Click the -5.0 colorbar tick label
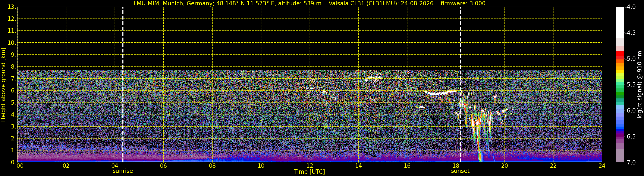This screenshot has height=176, width=644. coord(630,59)
